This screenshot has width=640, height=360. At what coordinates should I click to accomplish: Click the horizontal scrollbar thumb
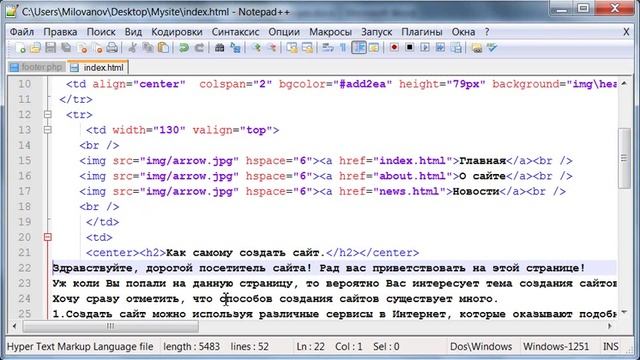click(x=111, y=326)
